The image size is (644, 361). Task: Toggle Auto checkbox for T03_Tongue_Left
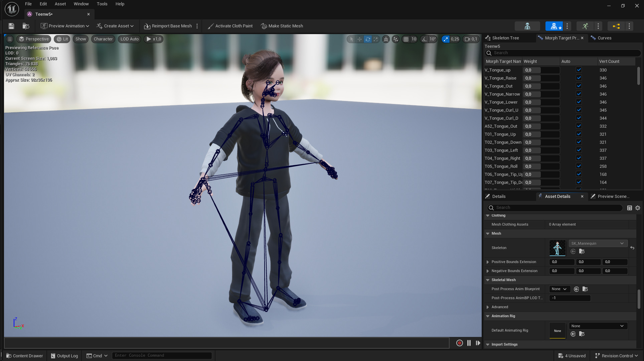[x=579, y=150]
